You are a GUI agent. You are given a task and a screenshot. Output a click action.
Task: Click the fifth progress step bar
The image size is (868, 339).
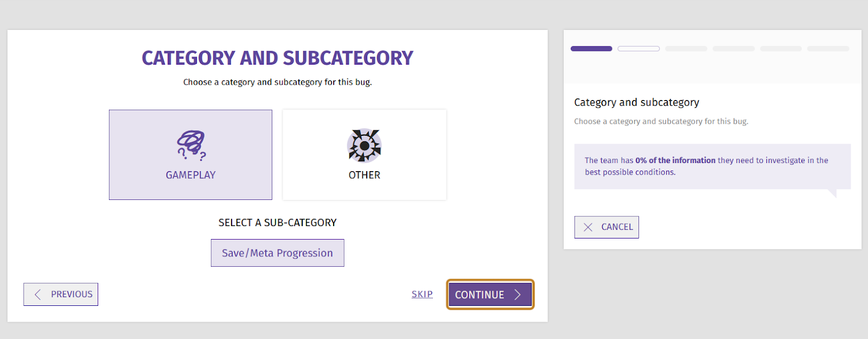(x=781, y=49)
